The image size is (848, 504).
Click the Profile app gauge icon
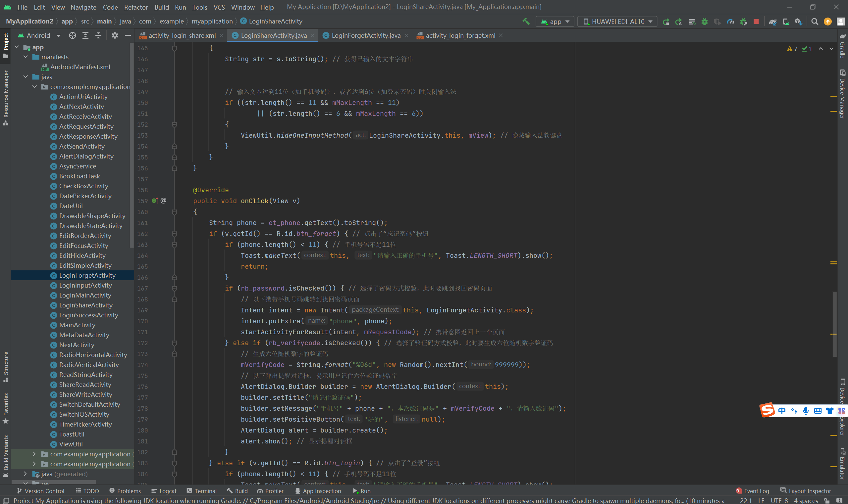730,22
